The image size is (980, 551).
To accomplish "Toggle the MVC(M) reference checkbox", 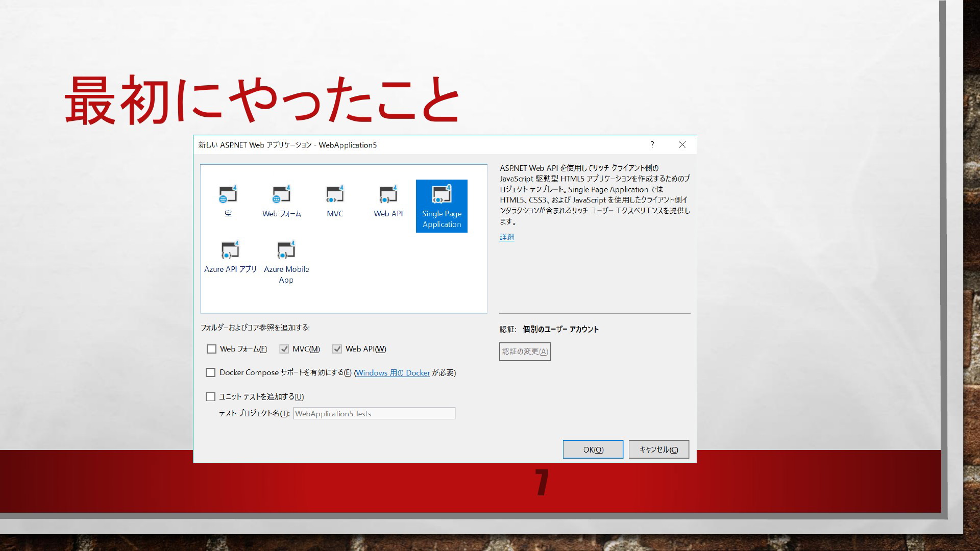I will (284, 349).
